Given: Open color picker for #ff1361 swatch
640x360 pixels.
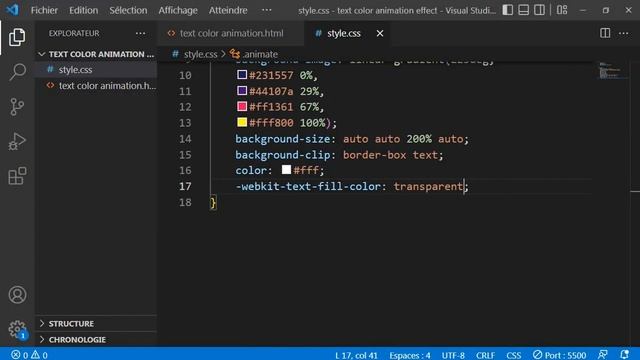Looking at the screenshot, I should click(x=242, y=107).
